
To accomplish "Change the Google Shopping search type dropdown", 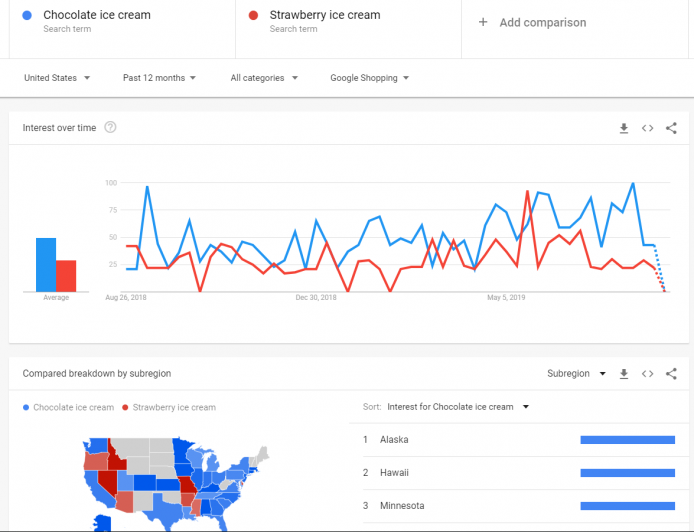I will [370, 78].
